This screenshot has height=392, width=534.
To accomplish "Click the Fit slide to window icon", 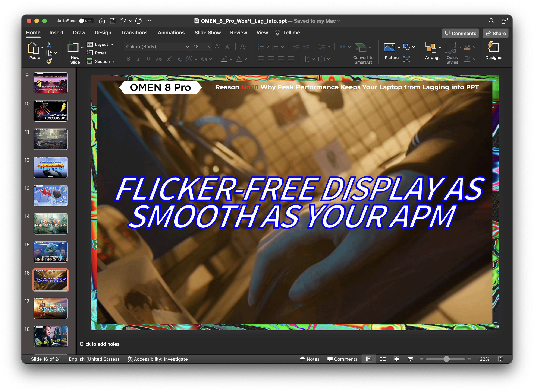I will 500,359.
